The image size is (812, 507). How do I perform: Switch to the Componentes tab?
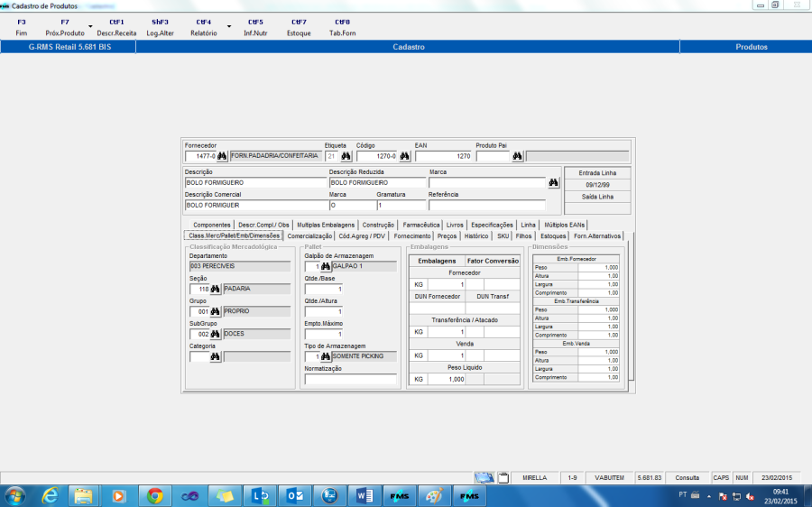(211, 225)
